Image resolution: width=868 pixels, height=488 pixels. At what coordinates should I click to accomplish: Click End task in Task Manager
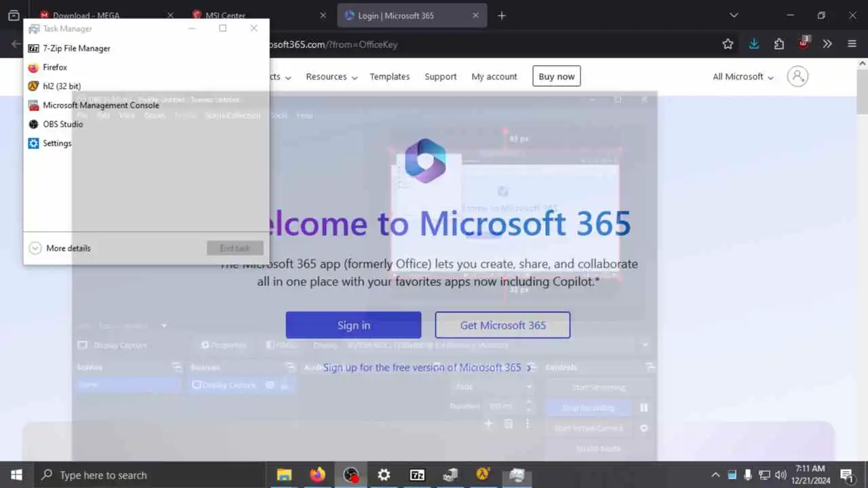tap(235, 248)
